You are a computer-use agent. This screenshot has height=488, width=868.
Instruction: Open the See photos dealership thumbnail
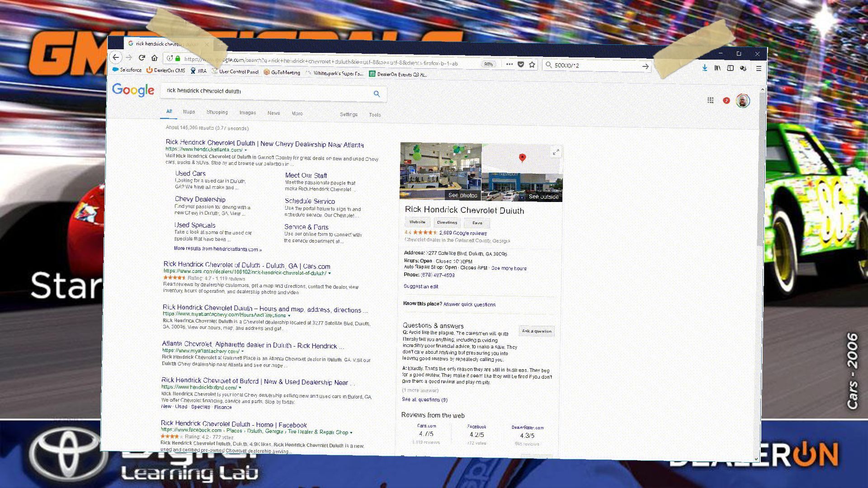click(441, 171)
